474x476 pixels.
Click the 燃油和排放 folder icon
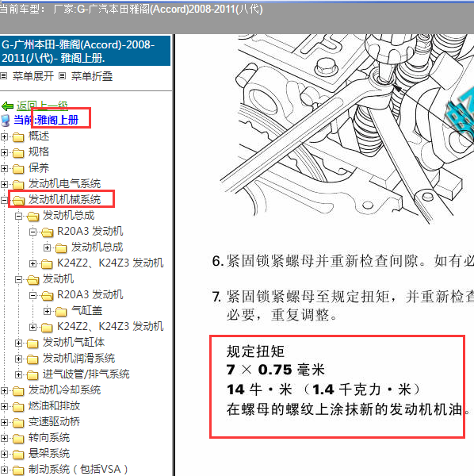tap(18, 406)
